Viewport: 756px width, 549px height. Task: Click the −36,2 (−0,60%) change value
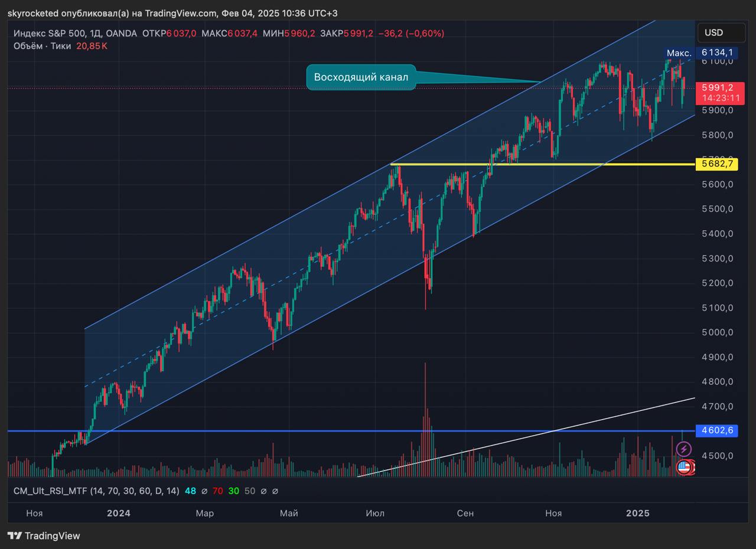click(411, 34)
